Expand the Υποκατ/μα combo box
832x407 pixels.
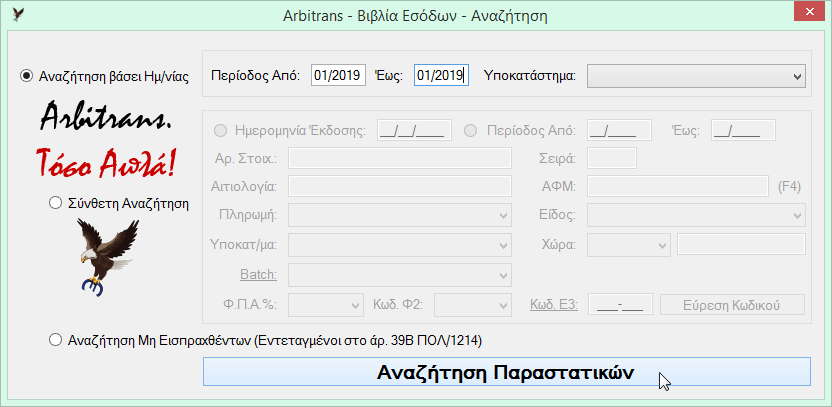coord(400,245)
